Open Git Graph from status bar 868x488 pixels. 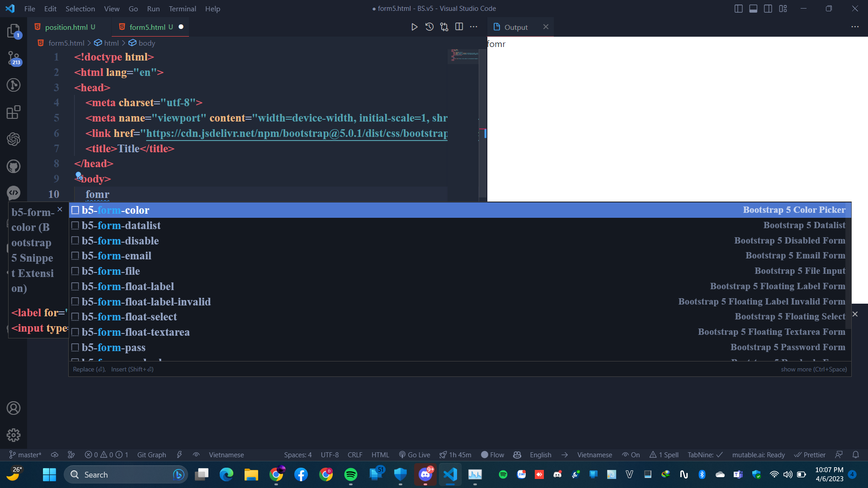(x=151, y=455)
